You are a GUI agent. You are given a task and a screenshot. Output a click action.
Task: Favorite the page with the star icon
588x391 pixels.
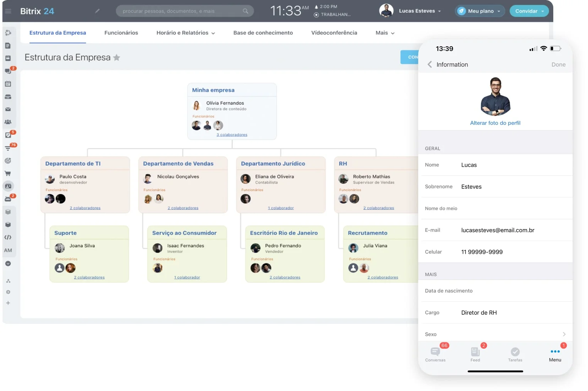[x=117, y=58]
